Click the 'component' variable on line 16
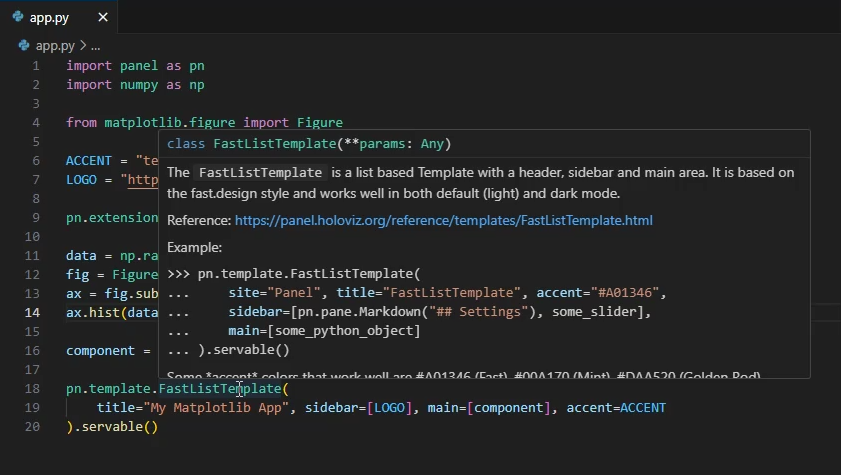The image size is (841, 475). 100,351
